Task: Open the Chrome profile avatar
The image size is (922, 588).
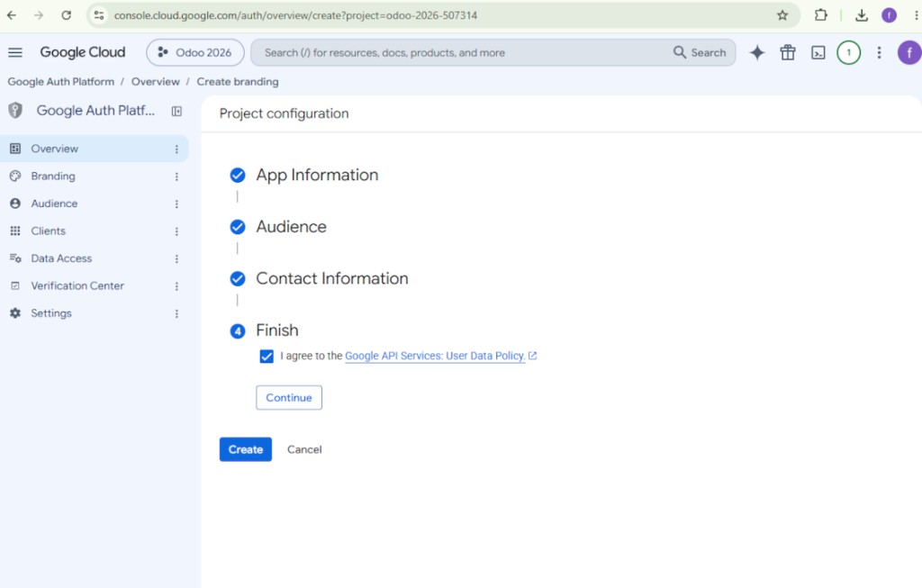Action: point(889,15)
